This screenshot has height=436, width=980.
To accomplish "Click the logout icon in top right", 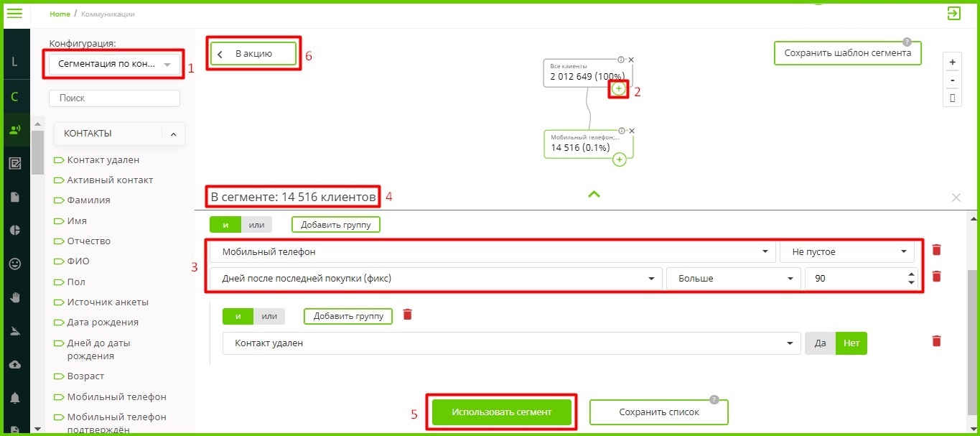I will point(953,14).
